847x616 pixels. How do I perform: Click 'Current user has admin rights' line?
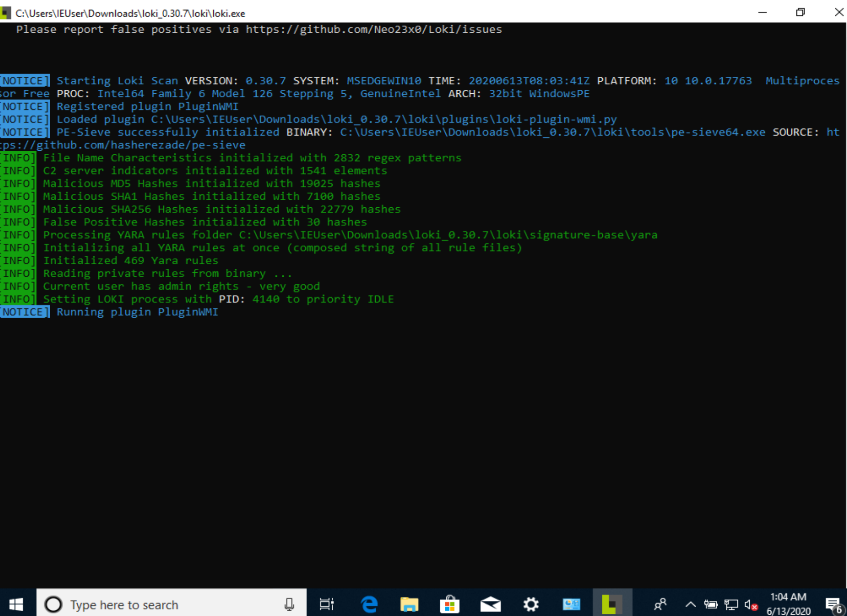[x=181, y=287]
